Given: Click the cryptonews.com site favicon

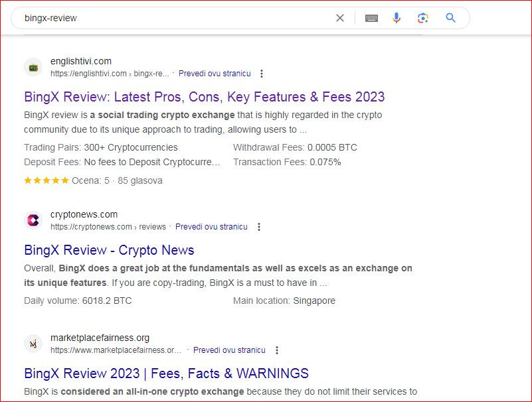Looking at the screenshot, I should click(33, 220).
